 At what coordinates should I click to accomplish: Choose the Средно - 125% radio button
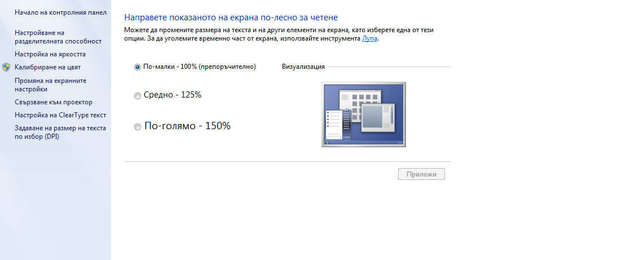coord(138,96)
